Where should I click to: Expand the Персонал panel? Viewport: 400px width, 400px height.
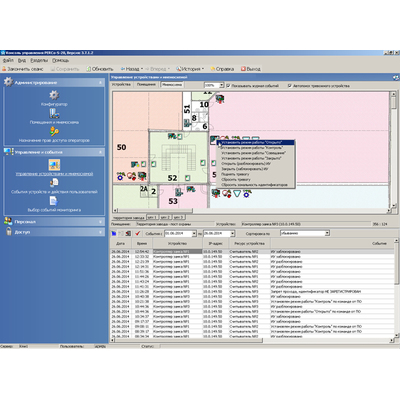101,222
